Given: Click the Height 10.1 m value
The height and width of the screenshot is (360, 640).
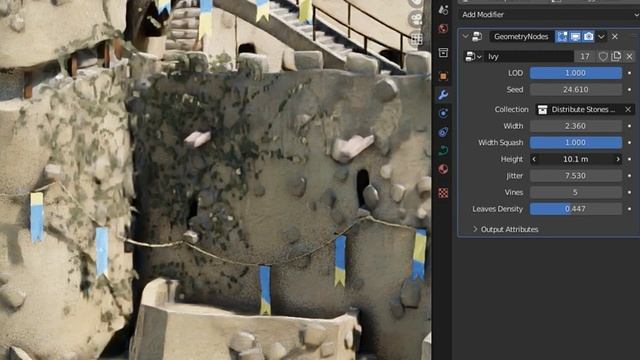Looking at the screenshot, I should pyautogui.click(x=576, y=159).
